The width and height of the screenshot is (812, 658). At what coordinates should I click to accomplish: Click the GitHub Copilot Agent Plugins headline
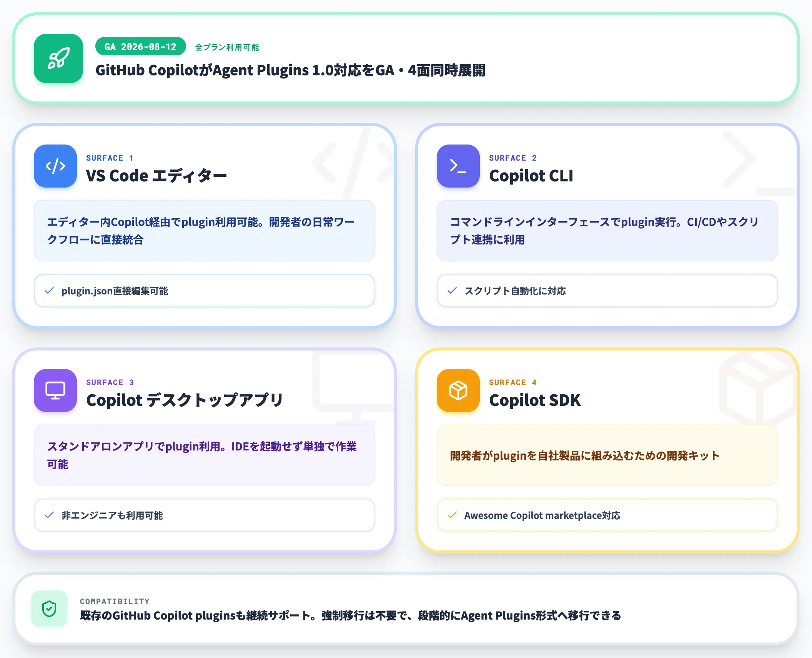click(x=290, y=70)
